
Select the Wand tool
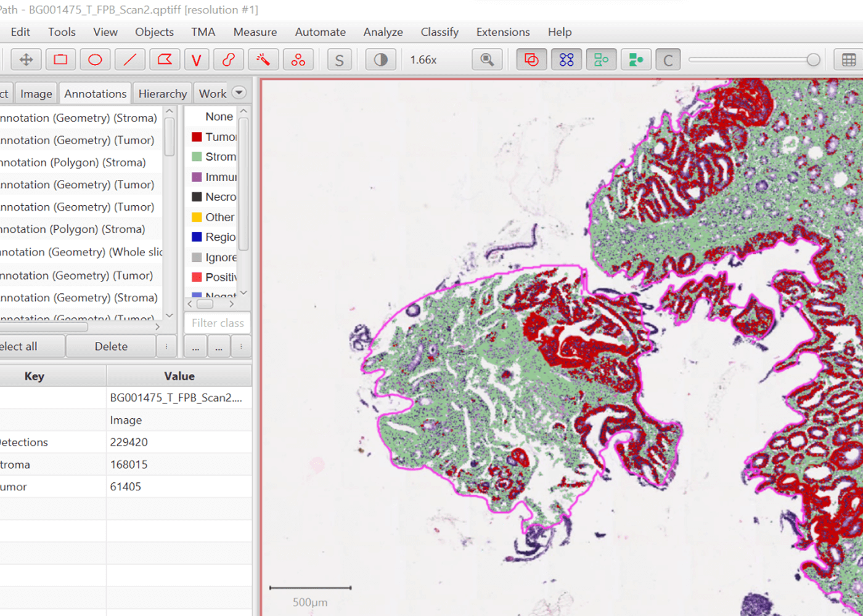pos(263,60)
